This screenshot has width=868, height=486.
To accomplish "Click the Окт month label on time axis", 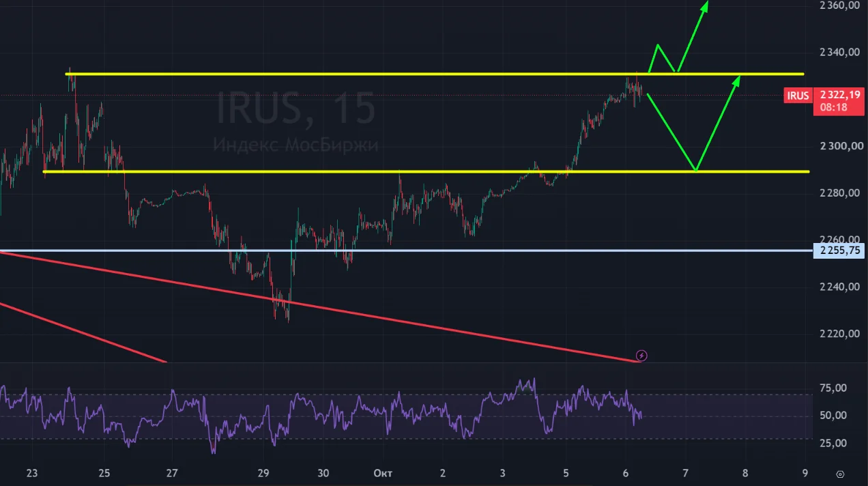I will [x=381, y=473].
